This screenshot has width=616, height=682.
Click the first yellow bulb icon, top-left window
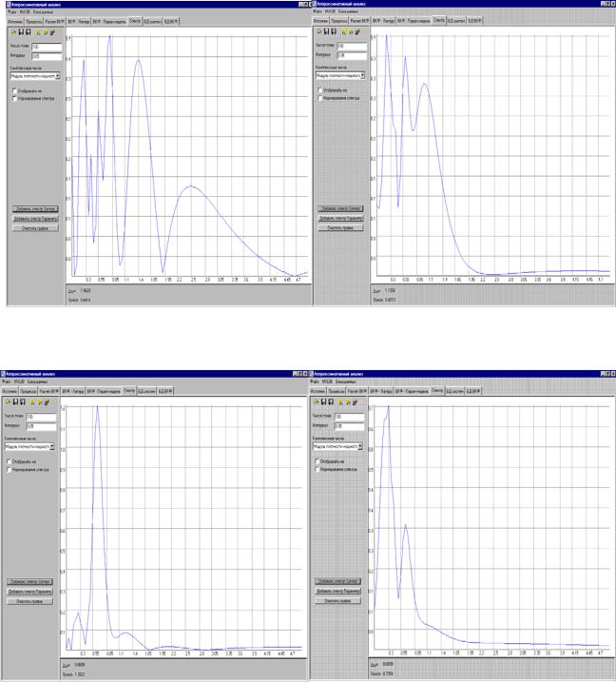click(38, 32)
